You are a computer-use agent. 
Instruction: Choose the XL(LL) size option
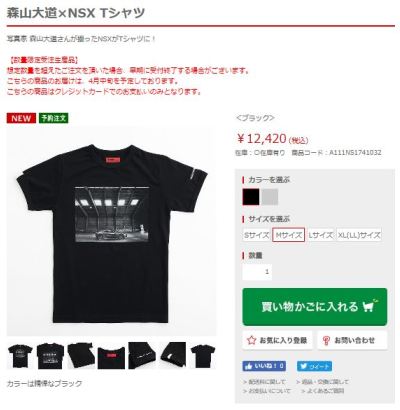point(359,235)
